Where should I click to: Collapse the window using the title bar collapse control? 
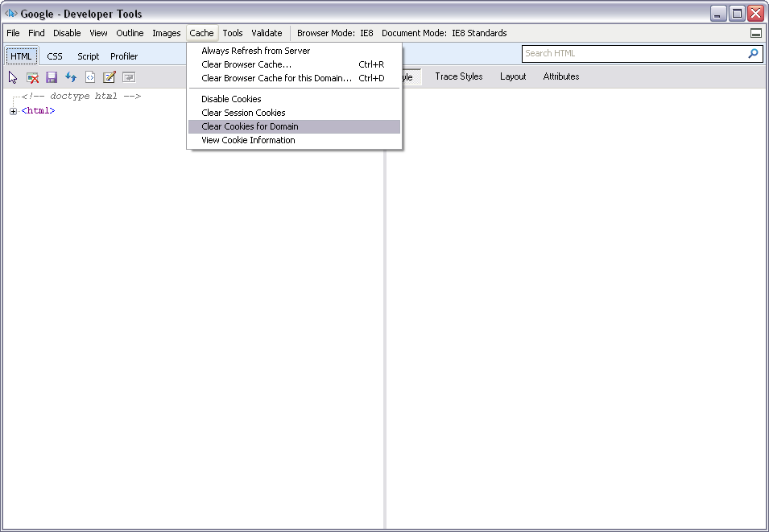(755, 33)
